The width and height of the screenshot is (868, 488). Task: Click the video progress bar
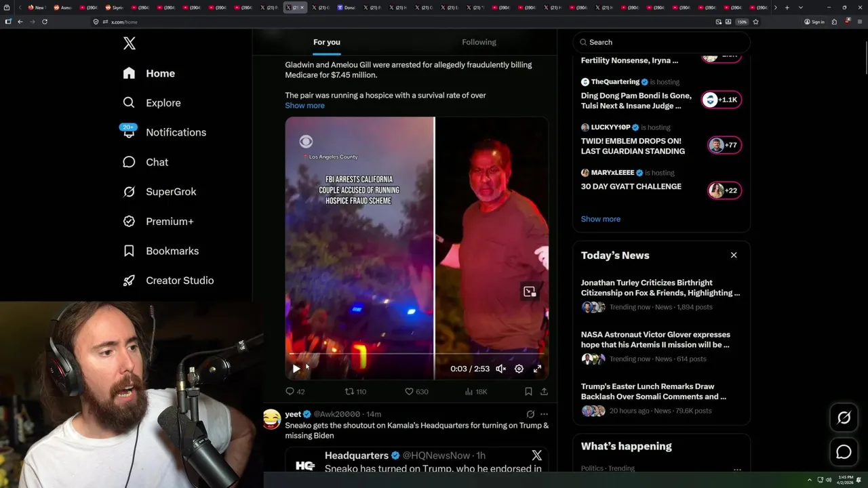click(x=416, y=354)
